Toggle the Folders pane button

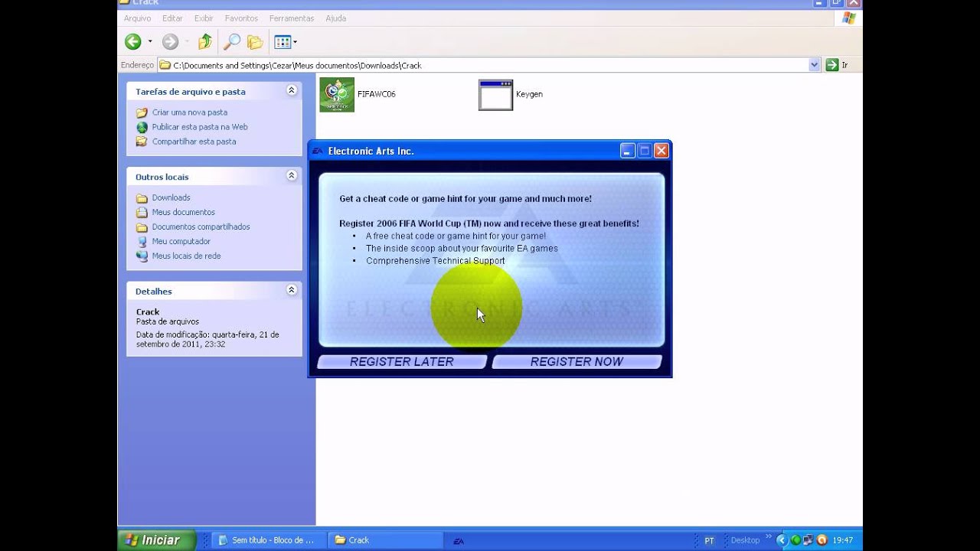point(255,42)
